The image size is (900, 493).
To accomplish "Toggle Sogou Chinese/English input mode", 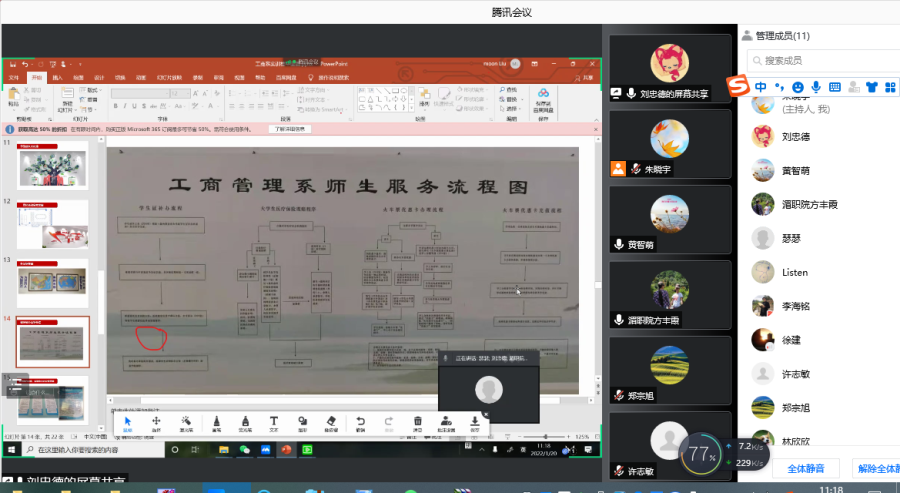I will click(x=762, y=87).
